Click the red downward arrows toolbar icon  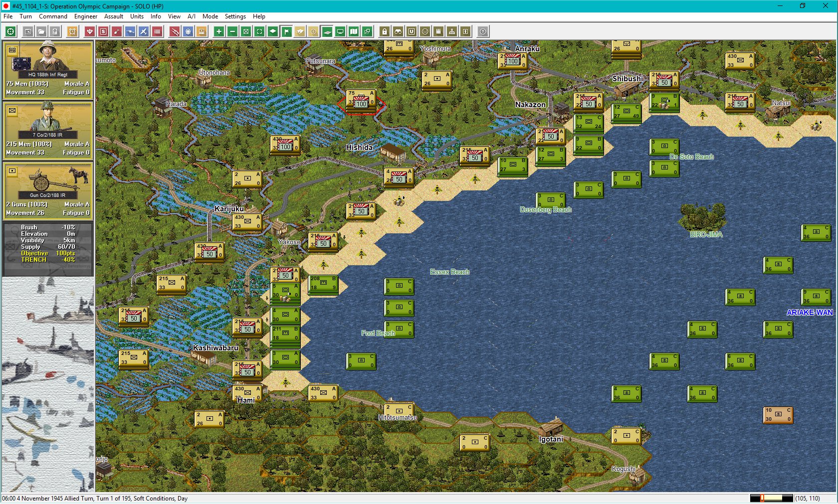[x=90, y=32]
